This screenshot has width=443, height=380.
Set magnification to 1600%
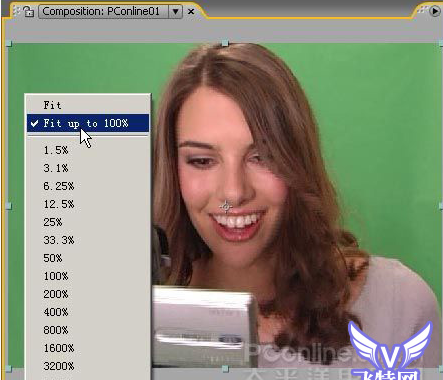88,348
